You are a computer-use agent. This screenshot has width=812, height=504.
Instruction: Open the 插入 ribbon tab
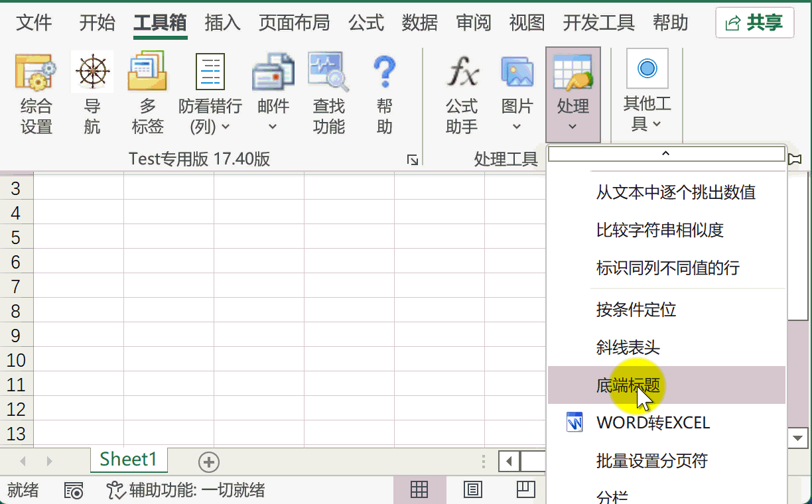222,23
